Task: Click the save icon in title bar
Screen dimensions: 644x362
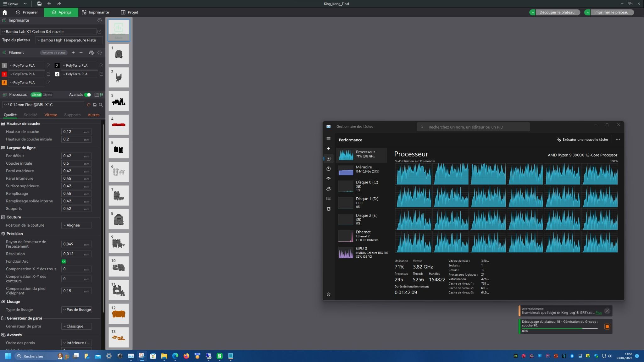Action: pyautogui.click(x=39, y=4)
